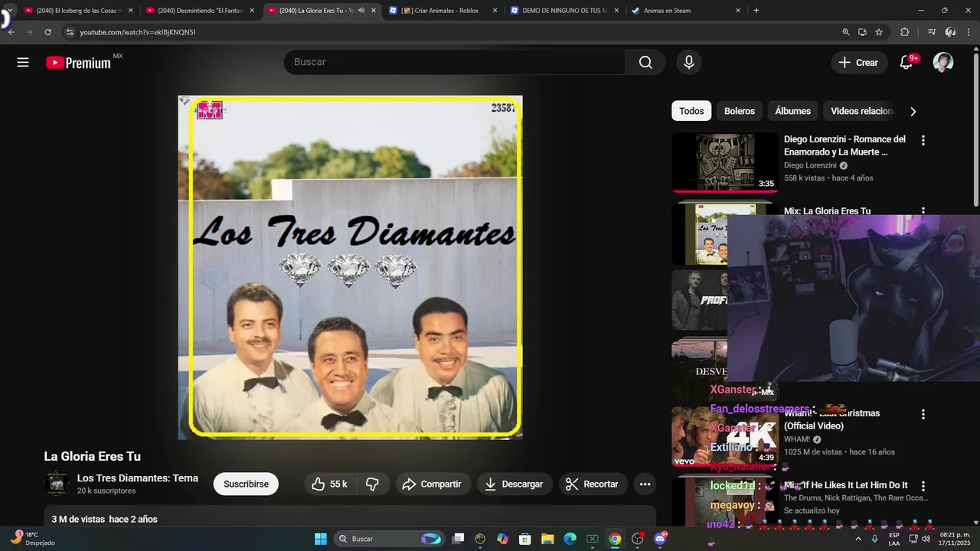Click the Recortar clip button
Viewport: 980px width, 551px height.
click(x=593, y=484)
